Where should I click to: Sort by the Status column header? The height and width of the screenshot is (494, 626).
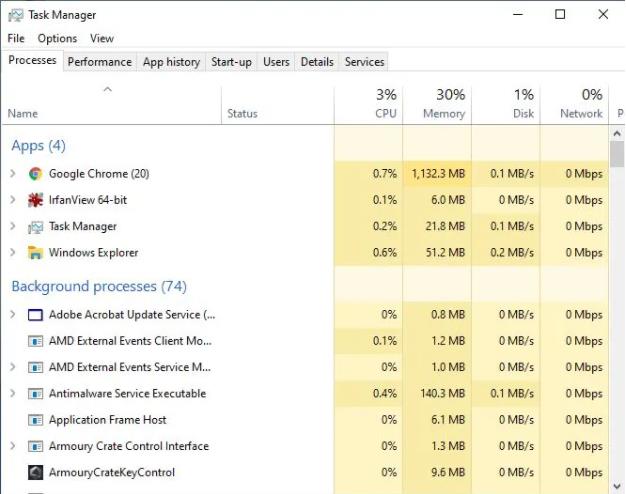point(277,105)
